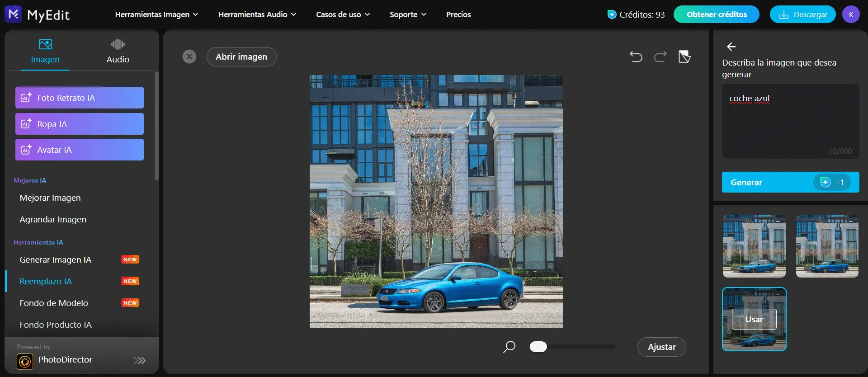Viewport: 868px width, 377px height.
Task: Expand PhotoDirector double-chevron arrow
Action: pyautogui.click(x=140, y=360)
